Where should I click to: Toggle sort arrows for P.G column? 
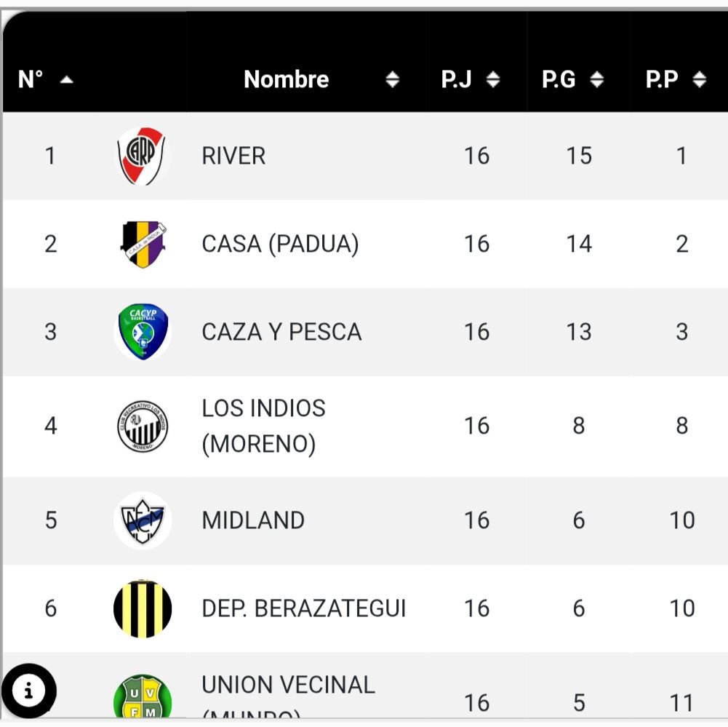[596, 79]
